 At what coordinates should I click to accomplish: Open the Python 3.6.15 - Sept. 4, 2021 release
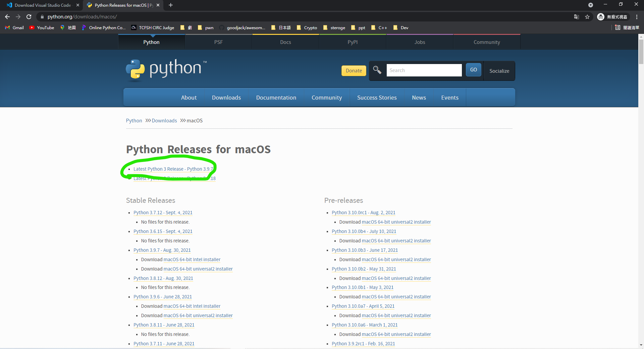click(163, 231)
